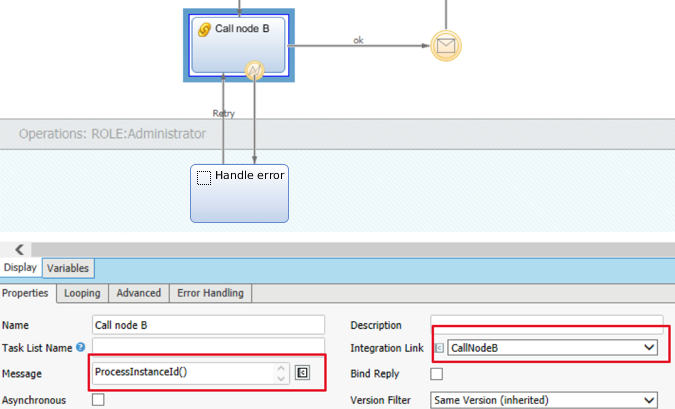
Task: Click the help icon next to Task List Name
Action: [x=80, y=347]
